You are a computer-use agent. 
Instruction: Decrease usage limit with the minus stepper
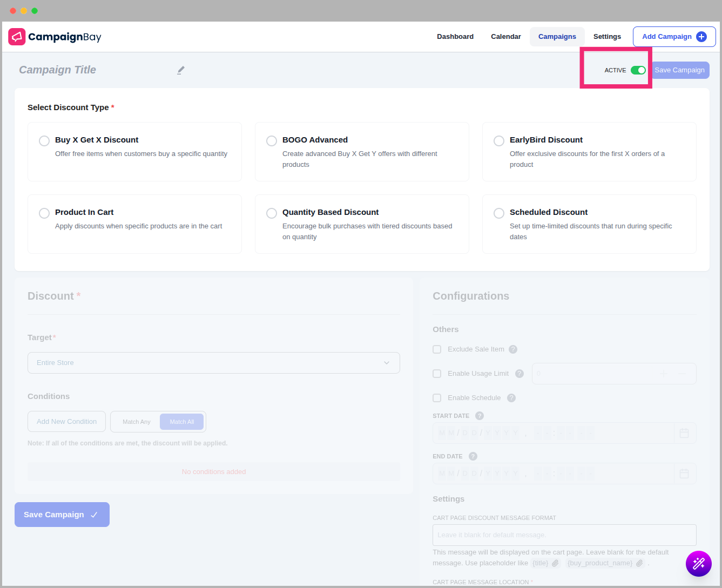682,374
